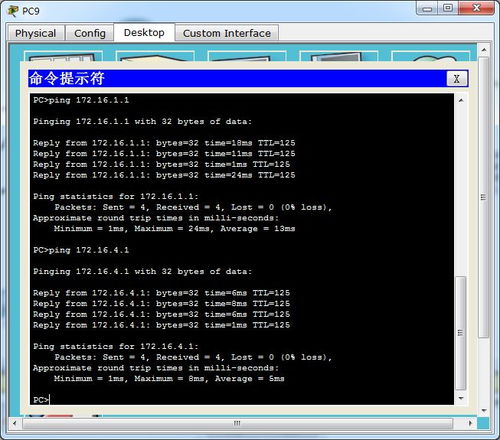
Task: Click the last desktop app icon at top right
Action: pos(430,56)
